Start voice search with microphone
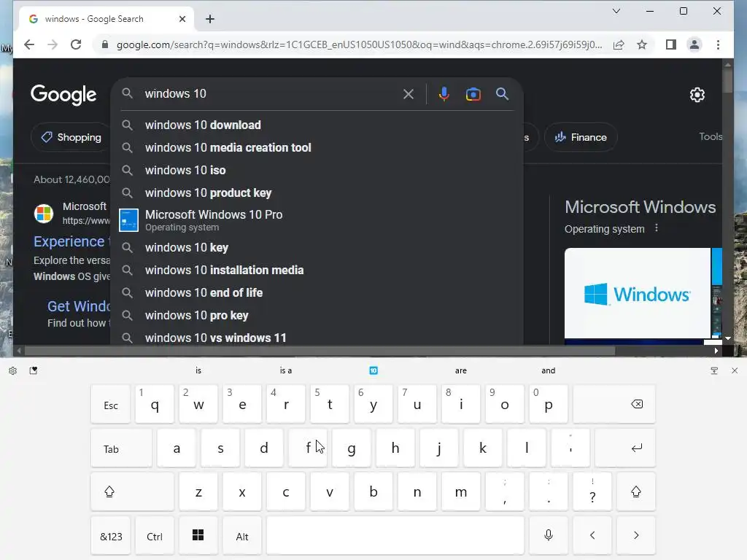The width and height of the screenshot is (747, 560). pyautogui.click(x=444, y=94)
